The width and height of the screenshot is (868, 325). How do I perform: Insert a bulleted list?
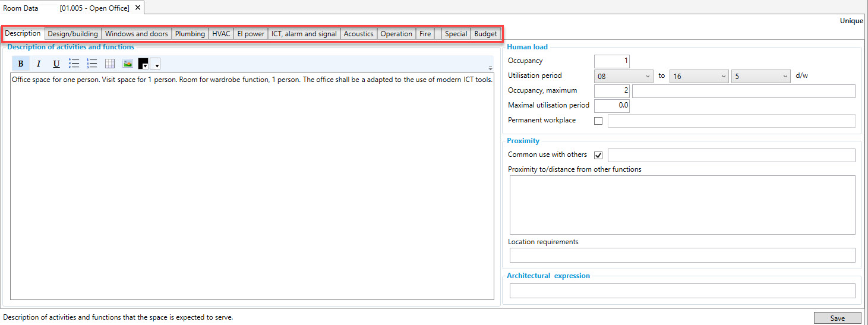coord(74,64)
